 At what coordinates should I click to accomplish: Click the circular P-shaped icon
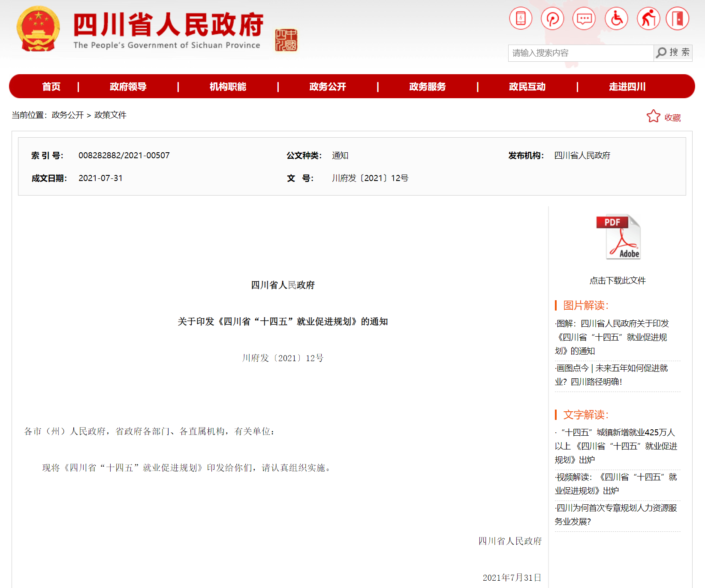click(x=552, y=19)
